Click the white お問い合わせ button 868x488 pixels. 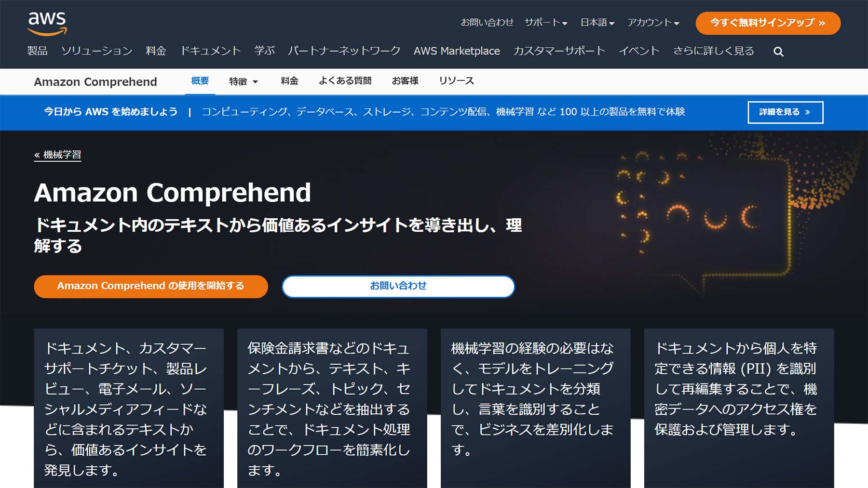pos(398,286)
